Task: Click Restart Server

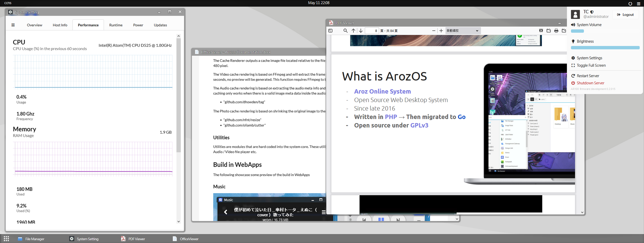Action: click(x=588, y=76)
